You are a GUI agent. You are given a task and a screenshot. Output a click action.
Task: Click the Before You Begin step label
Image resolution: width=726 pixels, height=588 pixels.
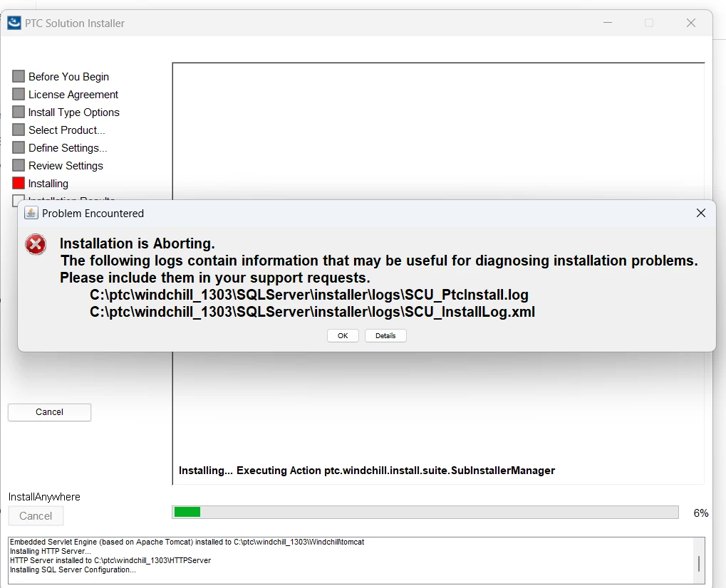click(x=68, y=77)
